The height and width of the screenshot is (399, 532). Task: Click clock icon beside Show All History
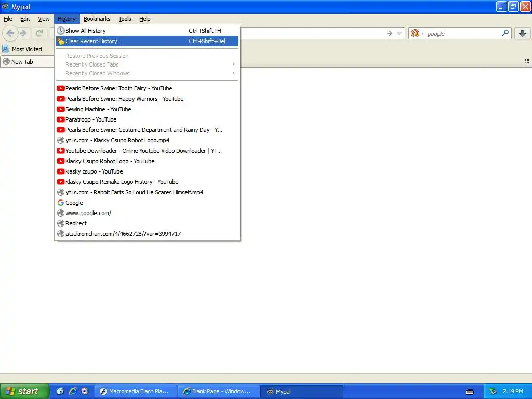61,31
